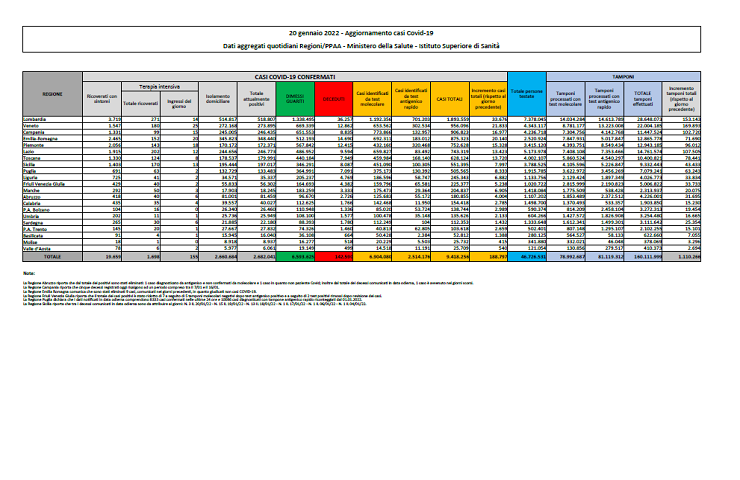Click the TOTALE row label
The height and width of the screenshot is (480, 740).
click(52, 256)
